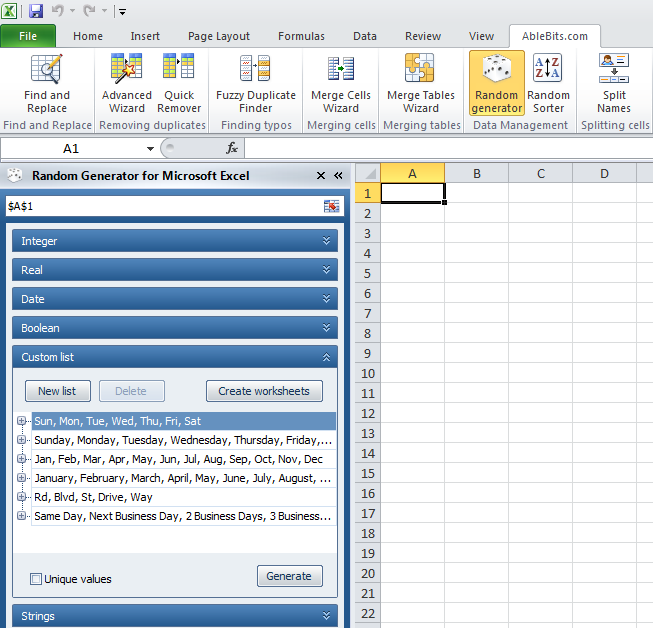Select the Rd, Blvd, St, Drive, Way list
653x628 pixels.
(184, 497)
